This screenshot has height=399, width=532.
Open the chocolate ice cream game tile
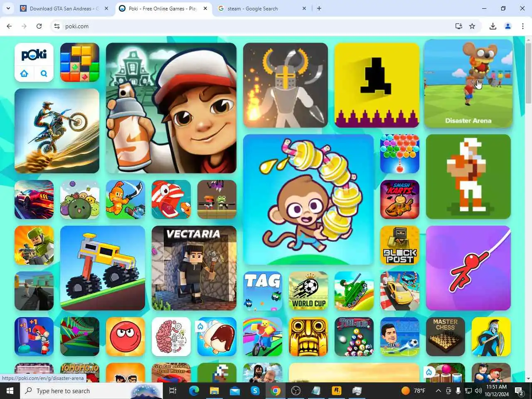(x=217, y=337)
